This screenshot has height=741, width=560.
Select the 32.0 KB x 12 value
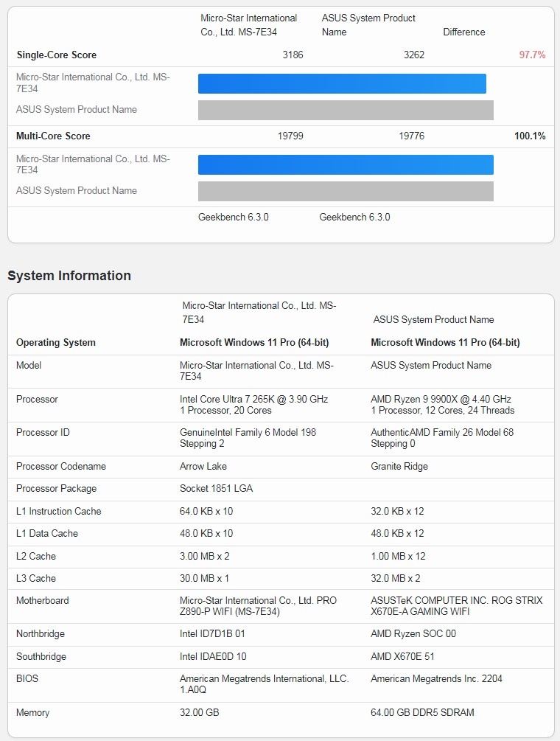click(398, 512)
